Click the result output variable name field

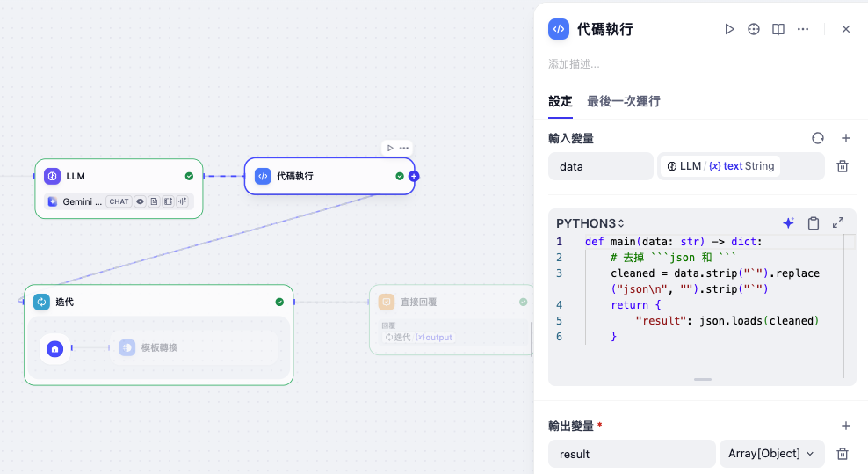click(632, 454)
